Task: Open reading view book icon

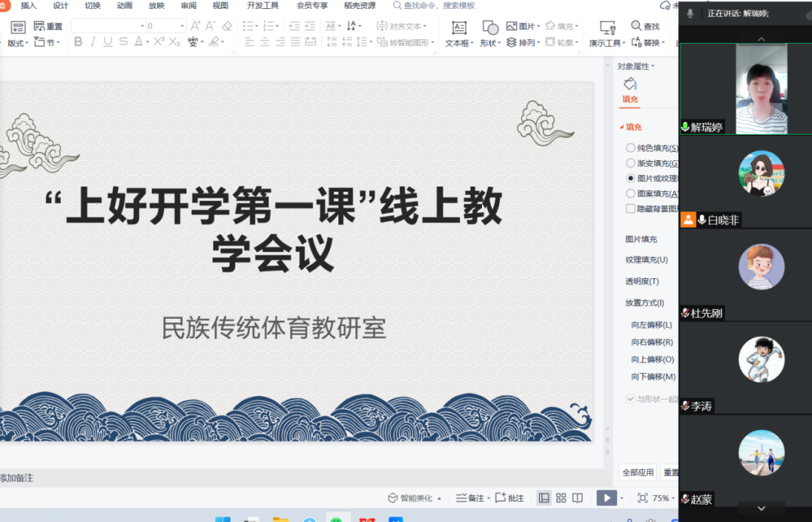Action: pos(577,498)
